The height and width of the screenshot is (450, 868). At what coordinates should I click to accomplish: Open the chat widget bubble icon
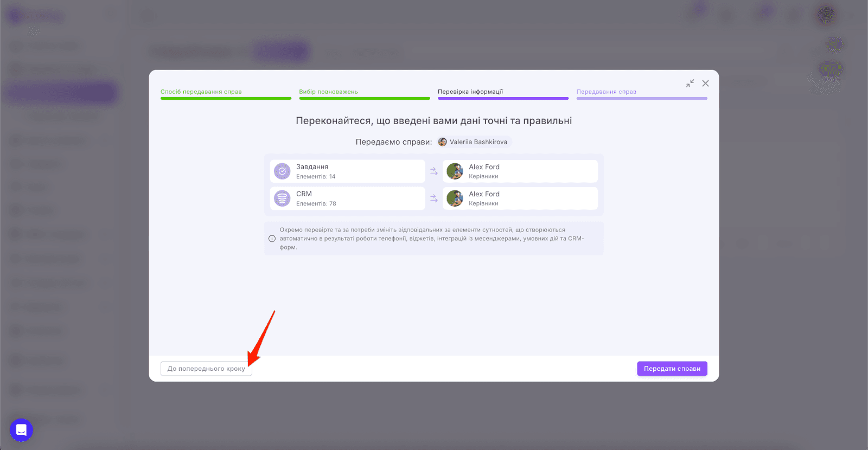click(21, 430)
